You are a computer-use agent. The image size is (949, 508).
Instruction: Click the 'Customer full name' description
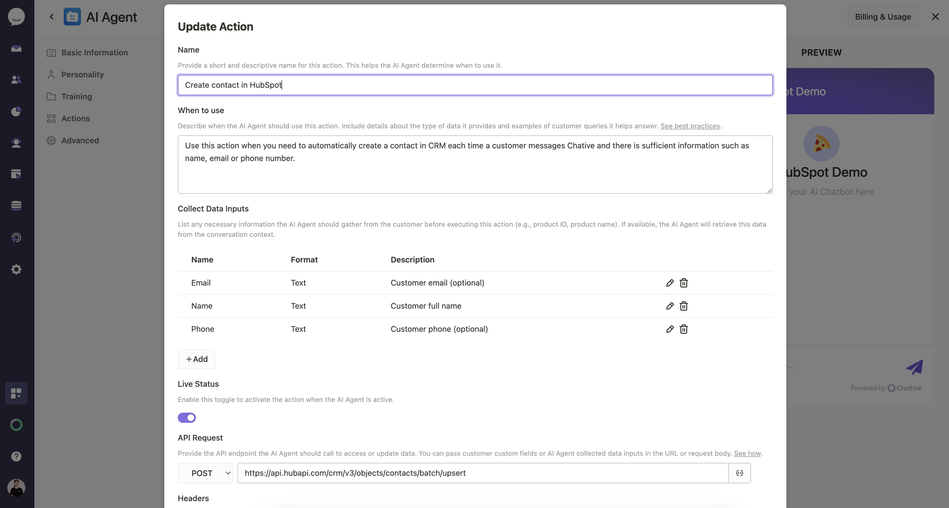tap(426, 306)
